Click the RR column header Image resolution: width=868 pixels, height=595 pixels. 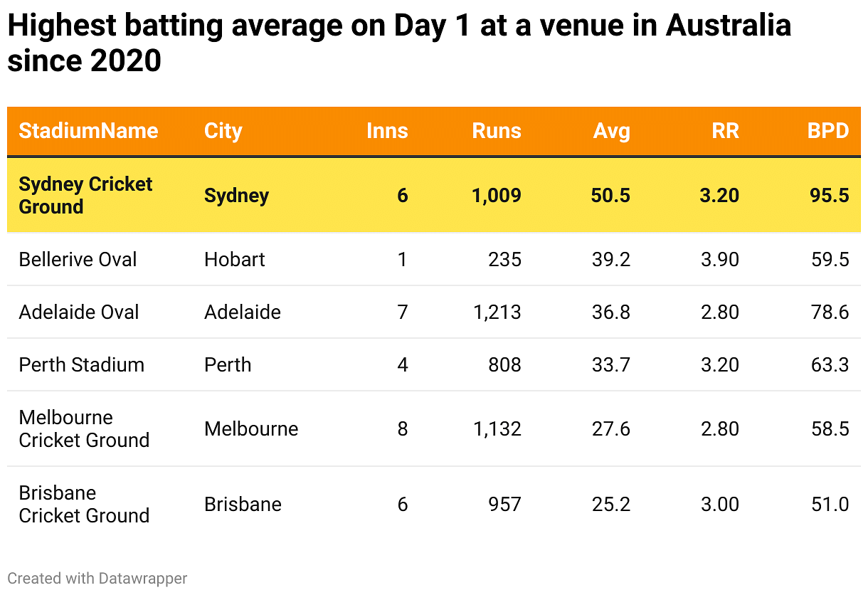(725, 131)
